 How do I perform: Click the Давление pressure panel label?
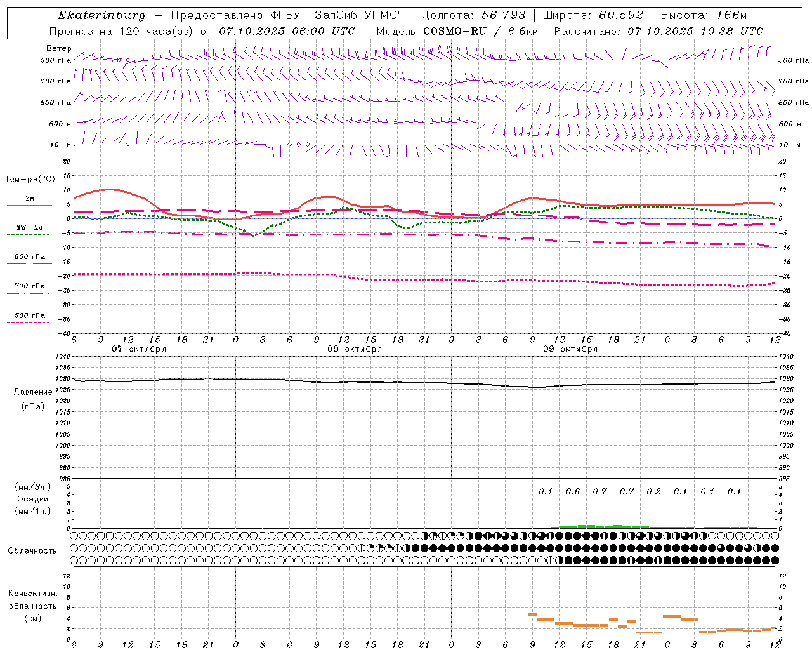pos(33,392)
